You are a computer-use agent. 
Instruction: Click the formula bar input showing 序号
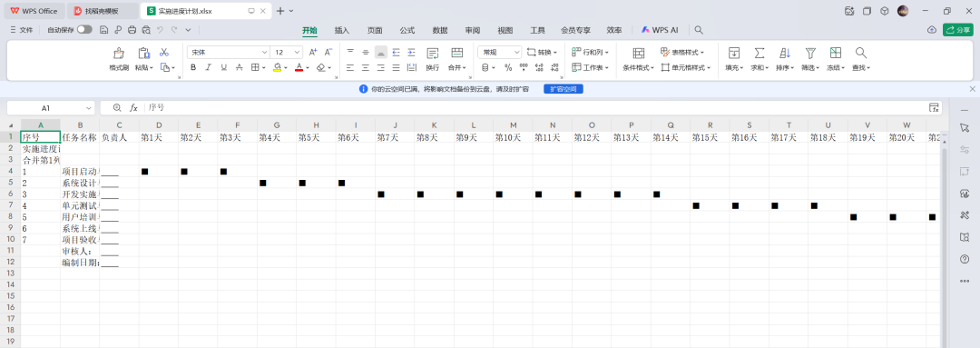point(534,107)
